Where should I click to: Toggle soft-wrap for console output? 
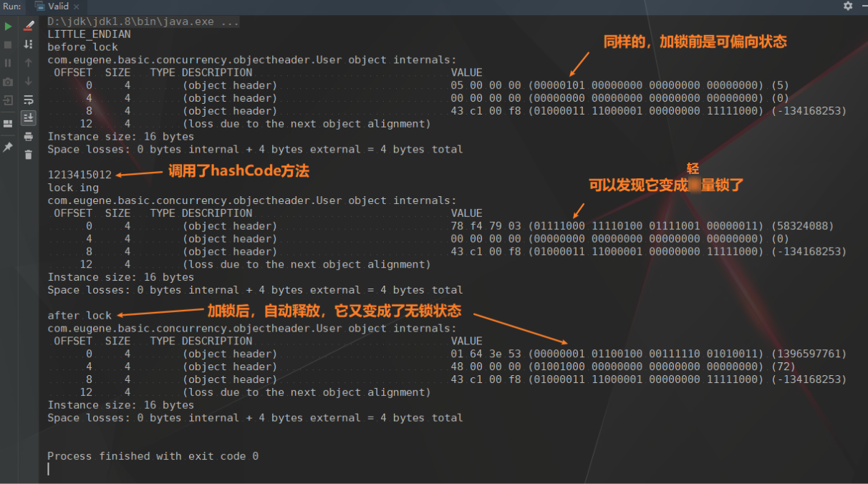click(x=29, y=100)
